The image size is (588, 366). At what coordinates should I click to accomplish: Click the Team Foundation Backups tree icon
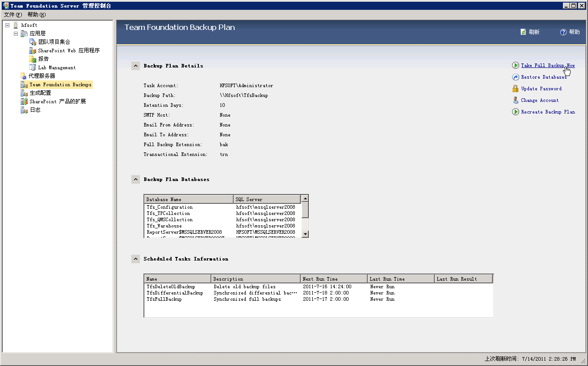[x=24, y=84]
